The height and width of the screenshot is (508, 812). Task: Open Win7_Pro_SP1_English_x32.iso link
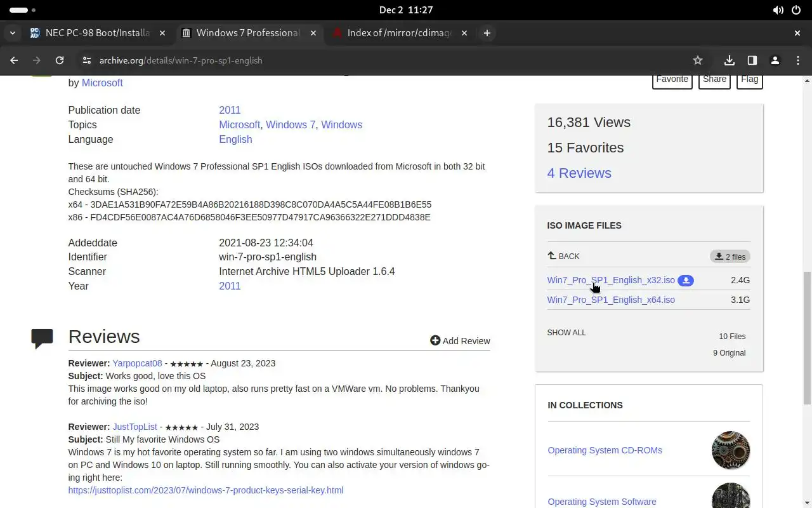pyautogui.click(x=611, y=280)
